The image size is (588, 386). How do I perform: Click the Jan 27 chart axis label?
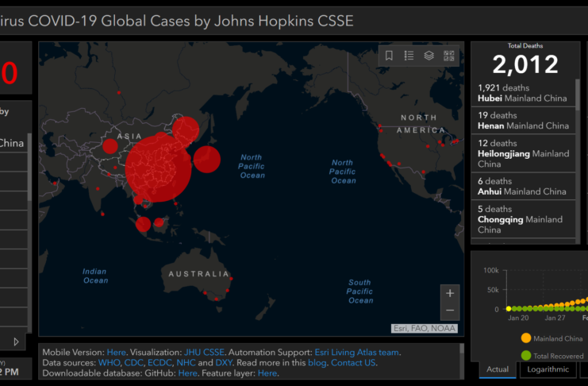(x=555, y=318)
